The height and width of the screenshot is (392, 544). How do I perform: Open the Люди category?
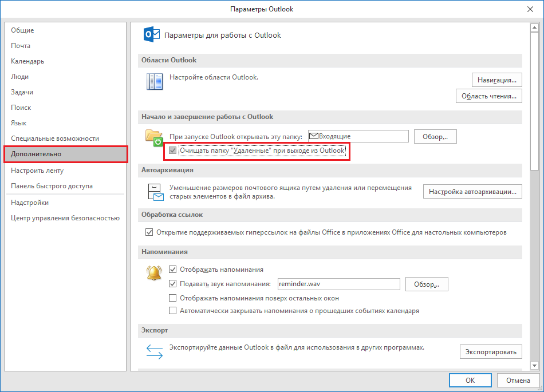click(65, 77)
